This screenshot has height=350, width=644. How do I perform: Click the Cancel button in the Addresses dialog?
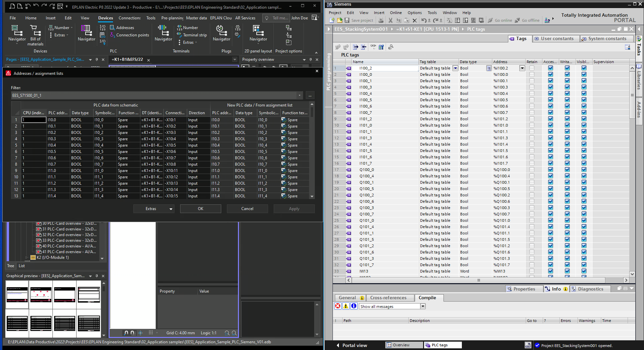(247, 209)
